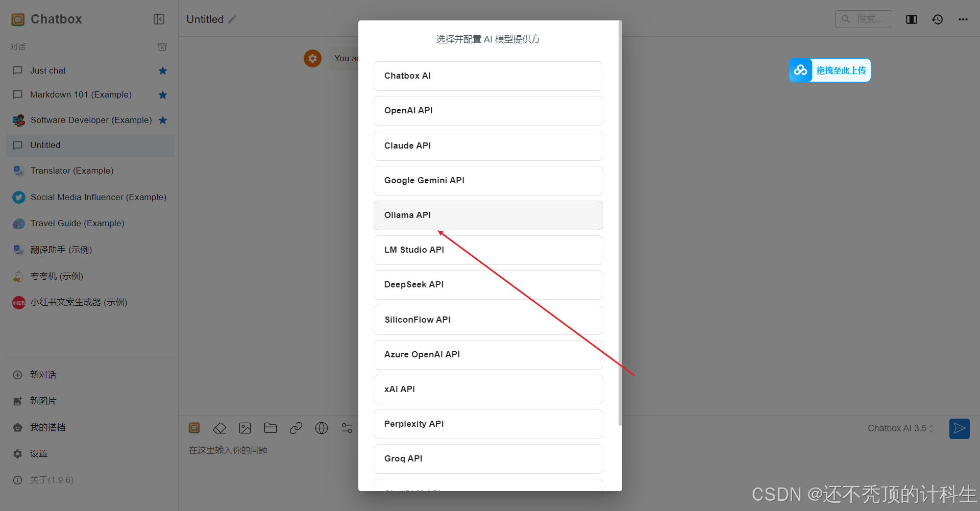980x511 pixels.
Task: Select Ollama API provider
Action: coord(488,215)
